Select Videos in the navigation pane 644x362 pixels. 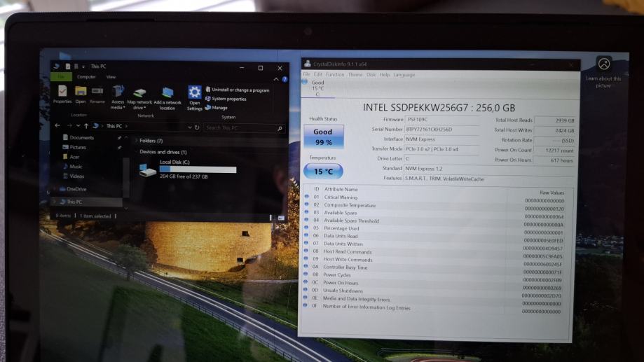click(74, 176)
